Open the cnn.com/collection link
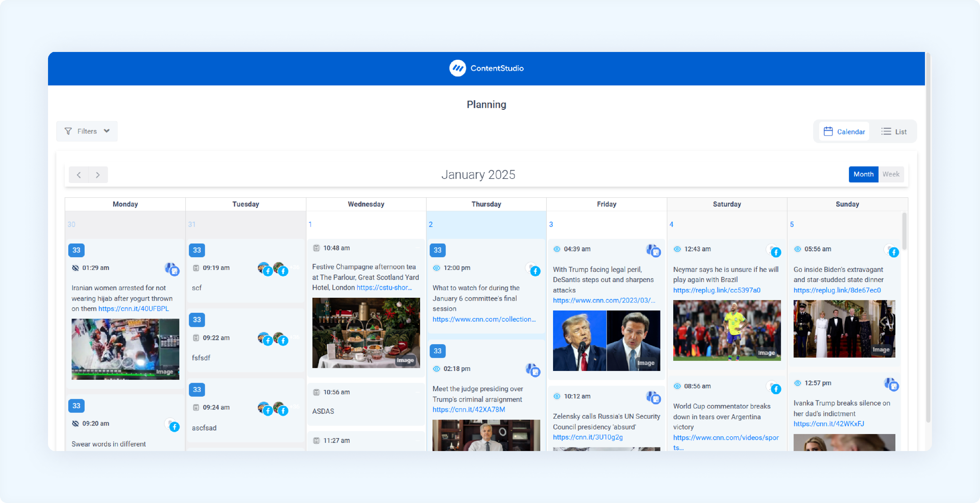980x503 pixels. (484, 319)
